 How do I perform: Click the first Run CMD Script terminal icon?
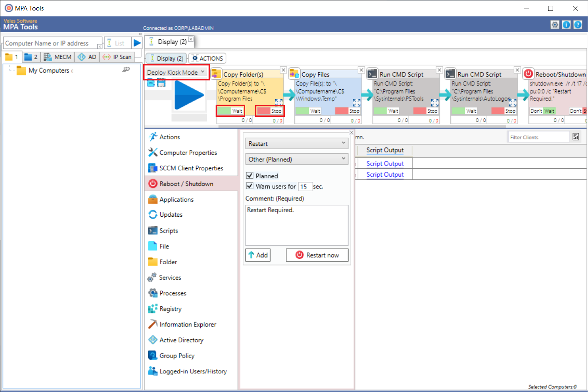point(372,74)
